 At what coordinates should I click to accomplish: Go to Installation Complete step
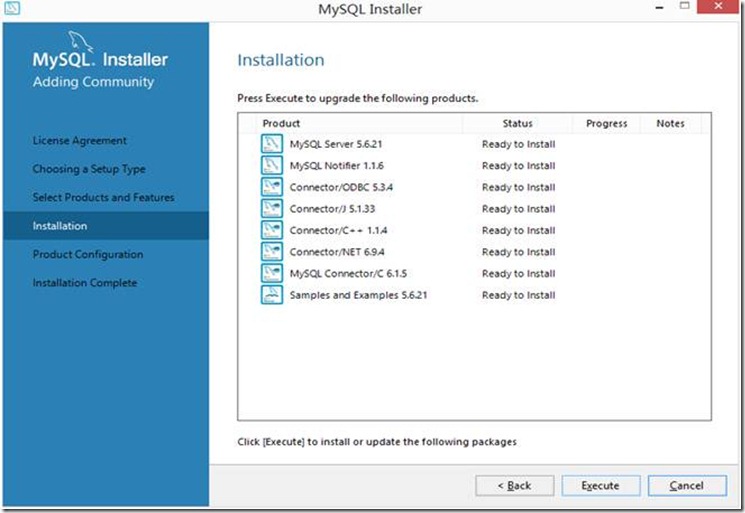coord(85,283)
